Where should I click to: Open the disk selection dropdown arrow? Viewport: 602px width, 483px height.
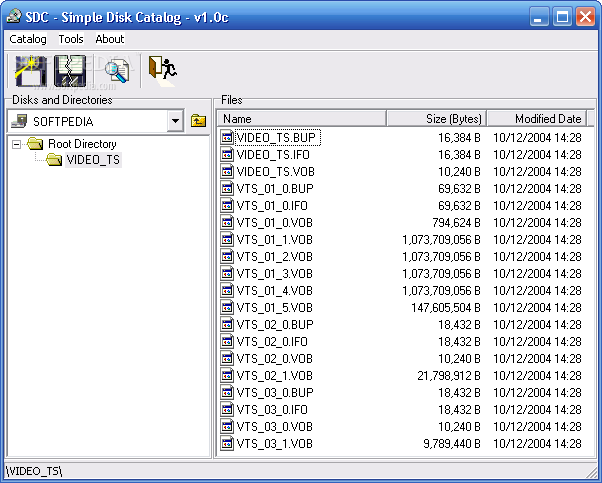(x=175, y=121)
